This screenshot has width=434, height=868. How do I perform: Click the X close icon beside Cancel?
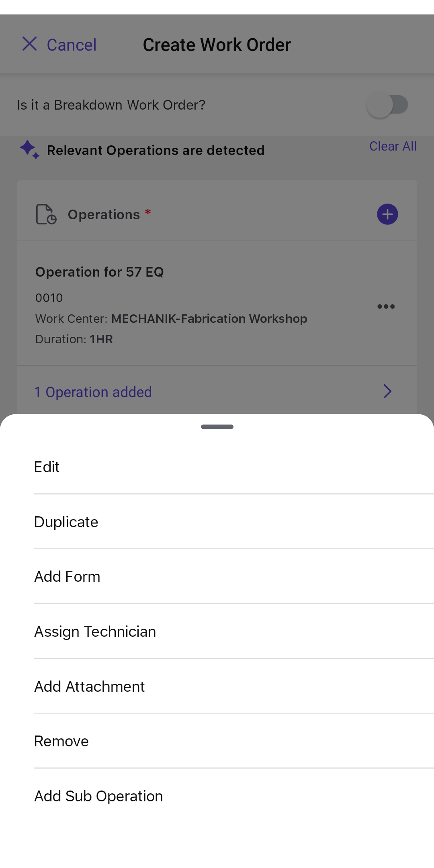point(29,44)
